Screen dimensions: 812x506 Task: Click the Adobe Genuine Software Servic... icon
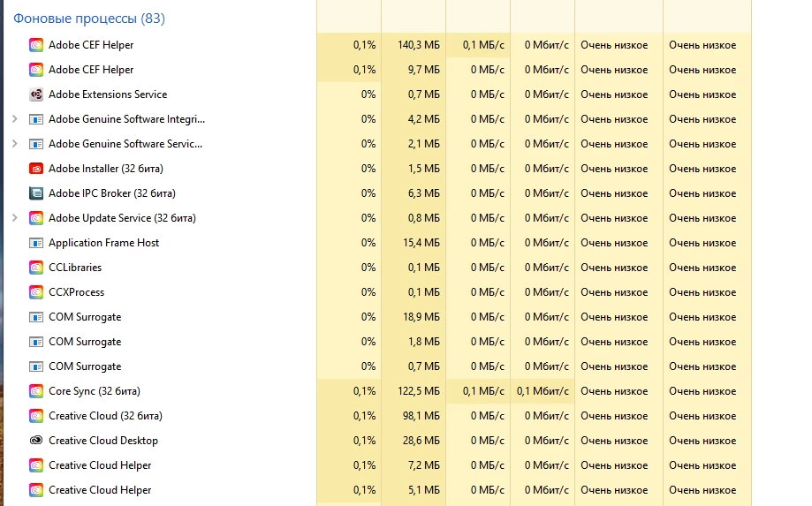pos(35,144)
